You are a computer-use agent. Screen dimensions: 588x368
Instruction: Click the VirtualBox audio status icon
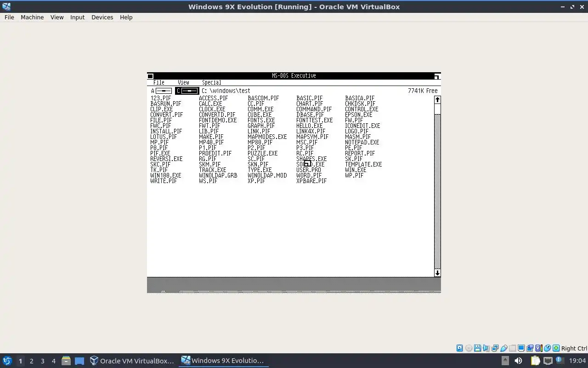click(486, 348)
